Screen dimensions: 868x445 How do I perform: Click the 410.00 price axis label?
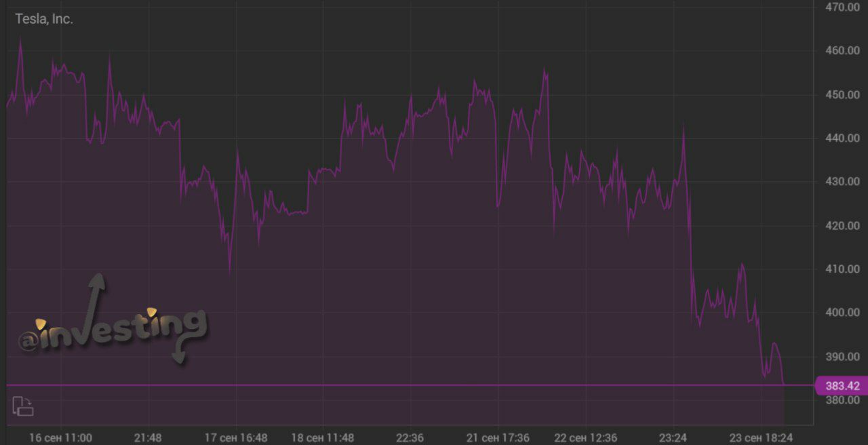[x=842, y=269]
